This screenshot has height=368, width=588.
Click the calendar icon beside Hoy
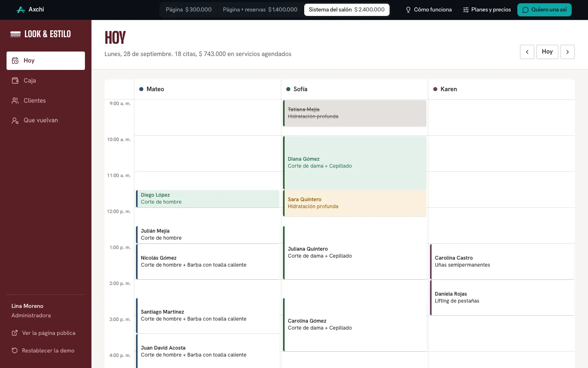click(x=15, y=61)
